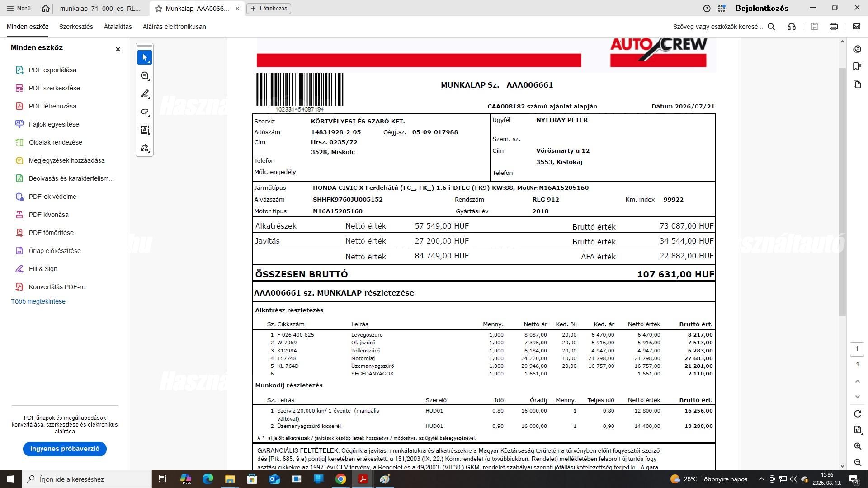This screenshot has height=488, width=868.
Task: Click the Létrehozás button
Action: coord(269,8)
